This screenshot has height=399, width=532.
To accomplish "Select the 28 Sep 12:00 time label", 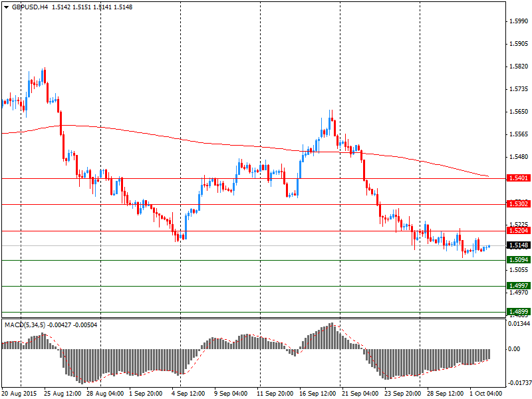I will [x=445, y=394].
